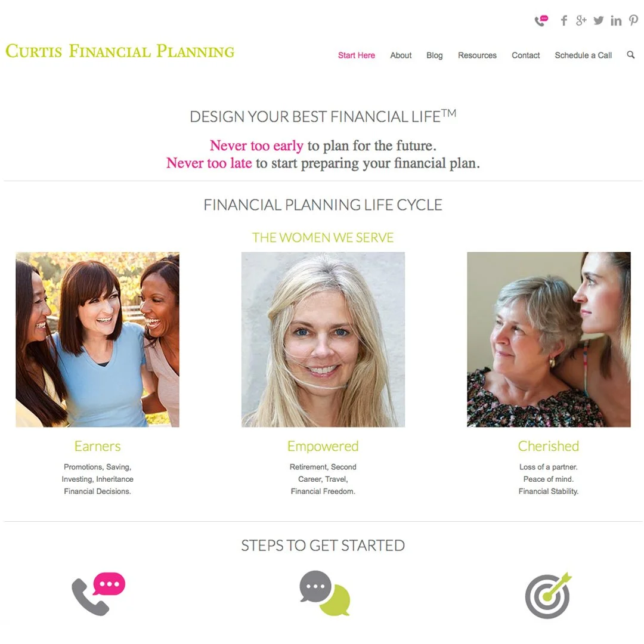This screenshot has height=644, width=644.
Task: Click the gray and green chat bubbles icon
Action: [x=325, y=593]
